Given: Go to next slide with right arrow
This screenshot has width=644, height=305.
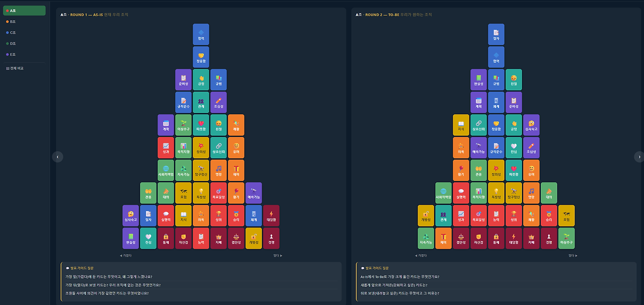Looking at the screenshot, I should coord(639,157).
